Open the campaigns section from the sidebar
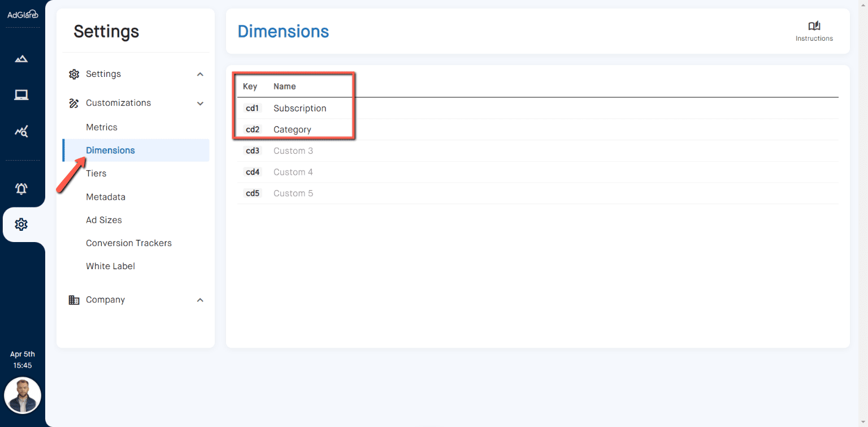The height and width of the screenshot is (427, 868). (x=21, y=58)
